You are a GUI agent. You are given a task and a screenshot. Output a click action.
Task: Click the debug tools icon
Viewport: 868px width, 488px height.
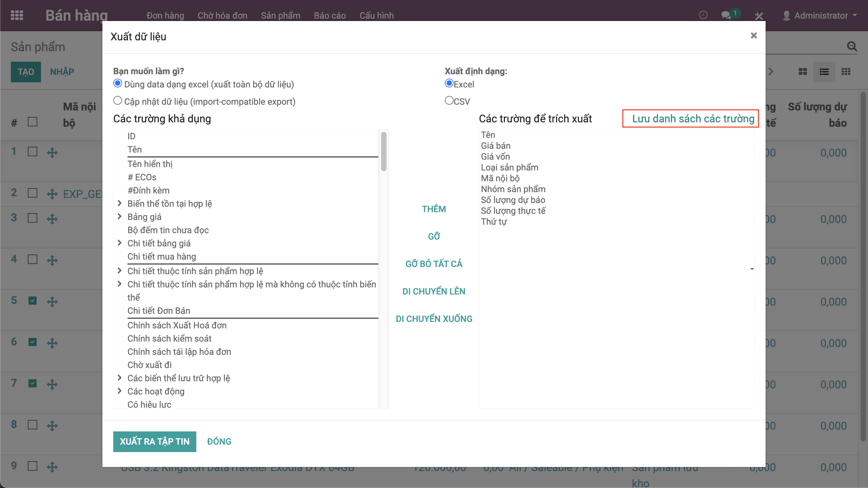click(x=759, y=16)
